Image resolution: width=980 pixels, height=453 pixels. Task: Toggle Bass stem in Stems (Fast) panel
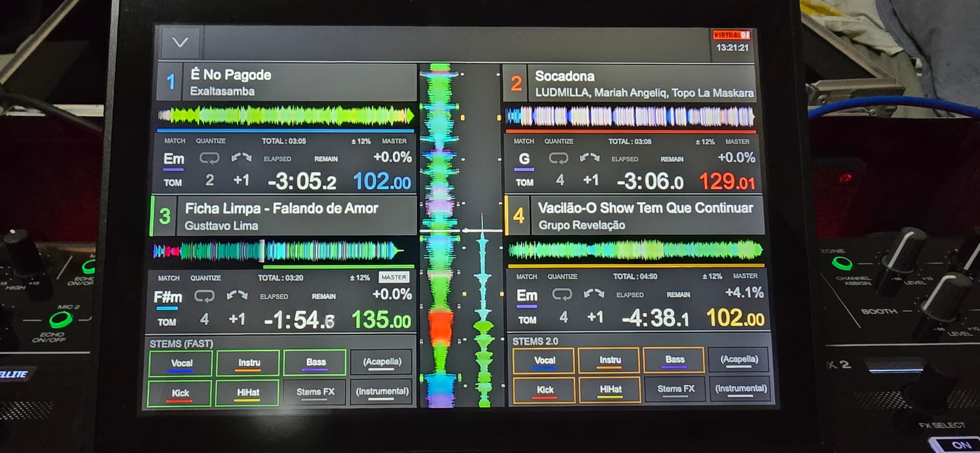pyautogui.click(x=315, y=363)
